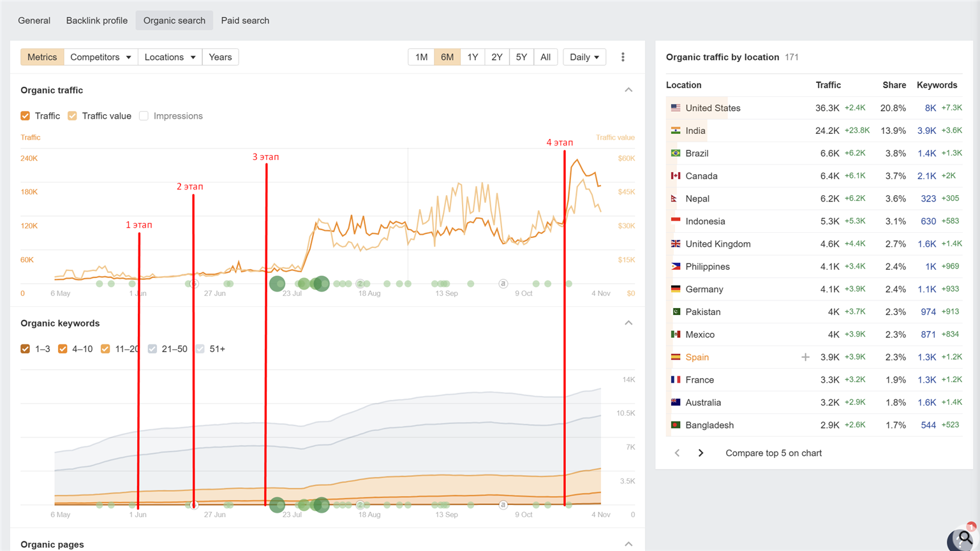Image resolution: width=980 pixels, height=551 pixels.
Task: Click the Canada flag icon
Action: coord(676,176)
